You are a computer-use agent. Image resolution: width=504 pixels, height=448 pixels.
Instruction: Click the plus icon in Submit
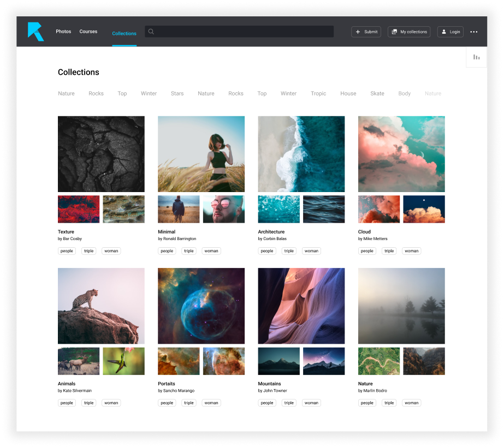(x=358, y=32)
